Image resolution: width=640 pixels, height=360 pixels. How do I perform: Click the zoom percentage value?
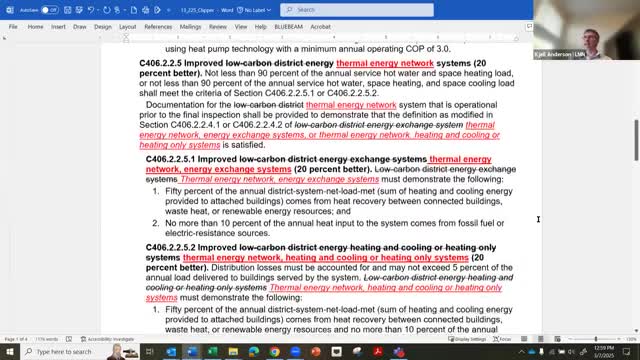pyautogui.click(x=631, y=339)
